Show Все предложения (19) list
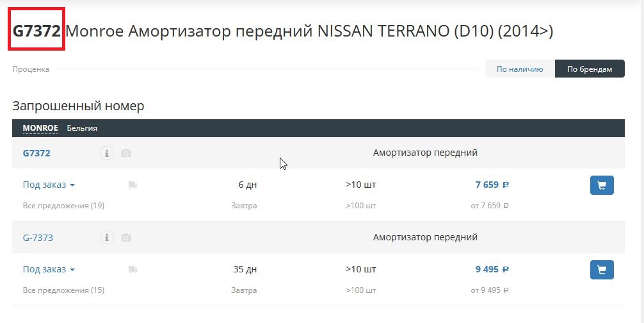The height and width of the screenshot is (323, 644). click(63, 206)
